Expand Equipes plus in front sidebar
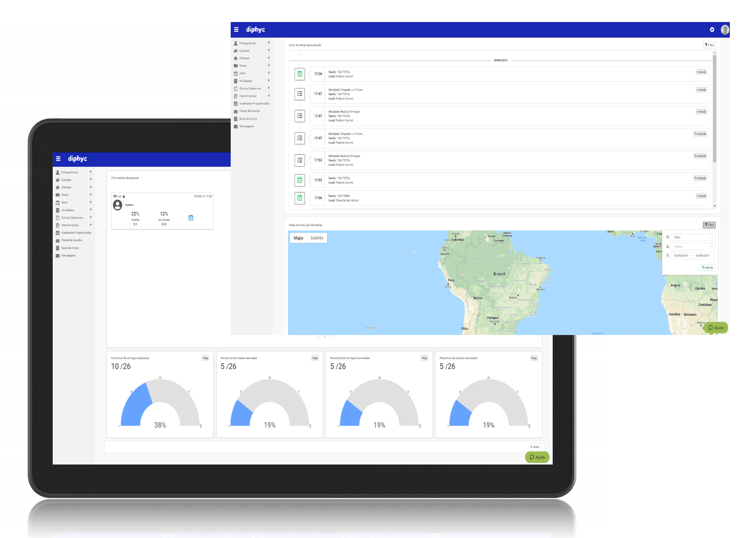 point(269,50)
